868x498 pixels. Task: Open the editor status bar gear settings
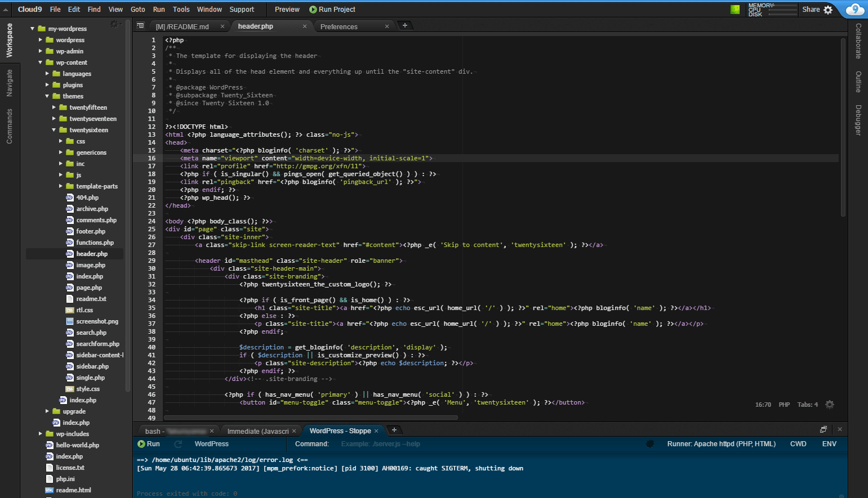[830, 405]
